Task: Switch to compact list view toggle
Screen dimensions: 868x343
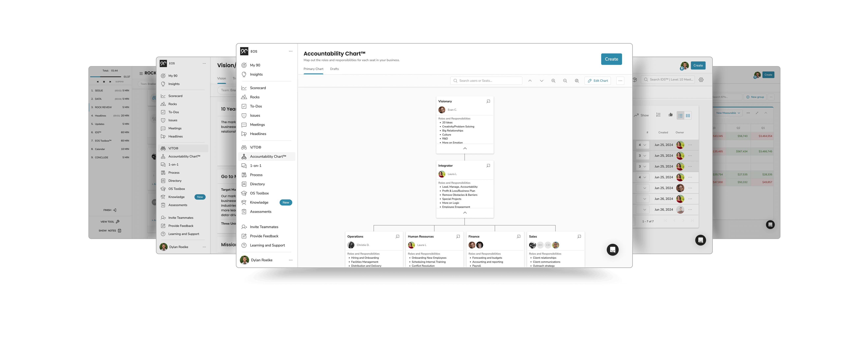Action: click(x=680, y=115)
